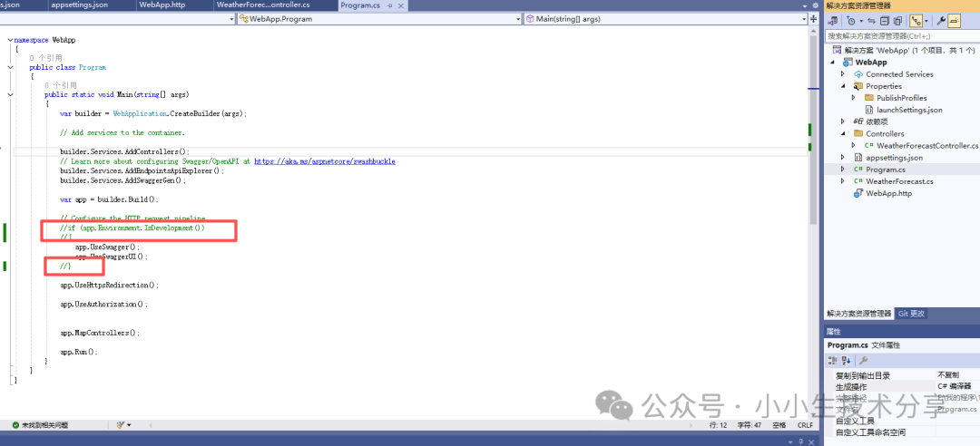The image size is (980, 446).
Task: Click the Sync with Active Document icon
Action: [x=872, y=20]
